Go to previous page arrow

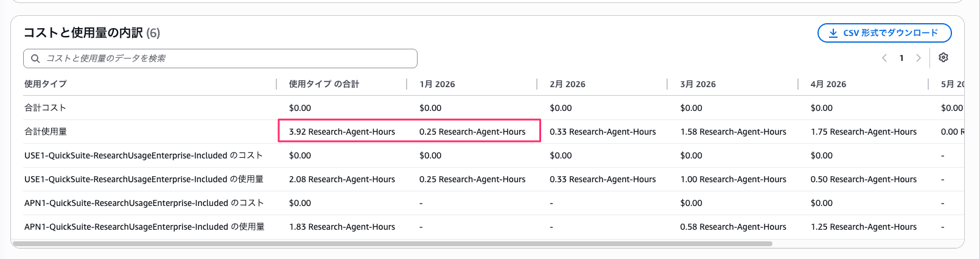884,58
